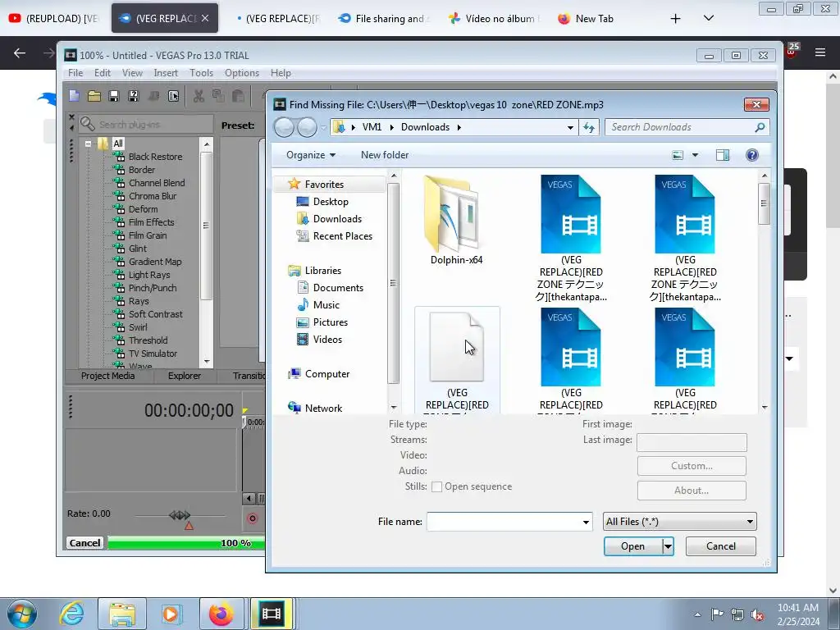Viewport: 840px width, 630px height.
Task: Click the file list vertical scrollbar thumb
Action: [765, 203]
